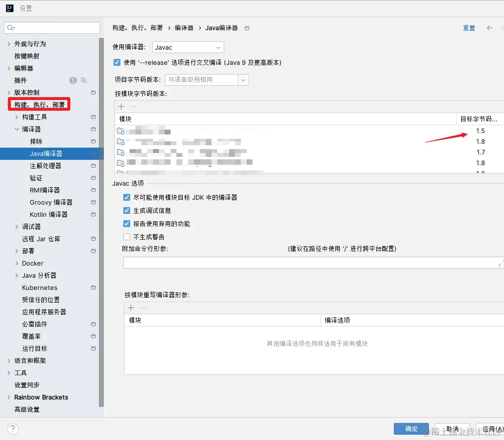Expand the Rainbow Brackets node

coord(9,397)
